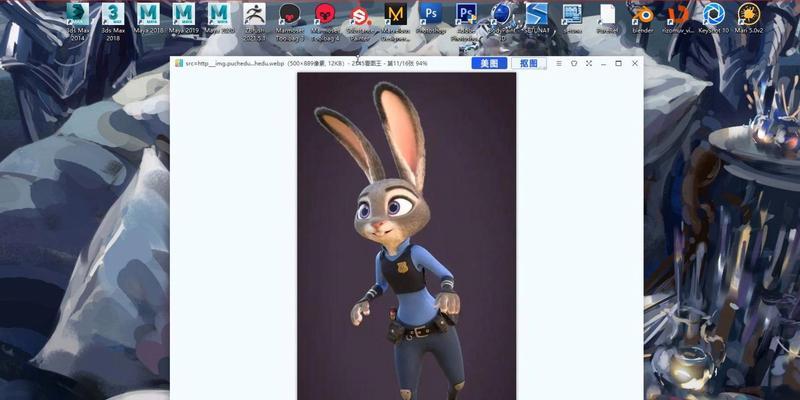800x400 pixels.
Task: Click the 美图 button in viewer
Action: click(x=489, y=63)
